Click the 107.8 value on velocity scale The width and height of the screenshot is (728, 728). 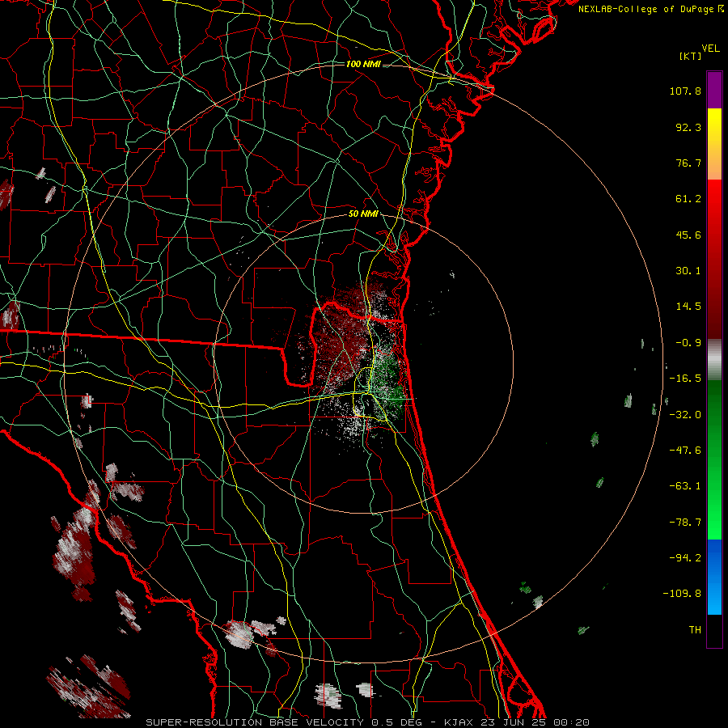685,91
